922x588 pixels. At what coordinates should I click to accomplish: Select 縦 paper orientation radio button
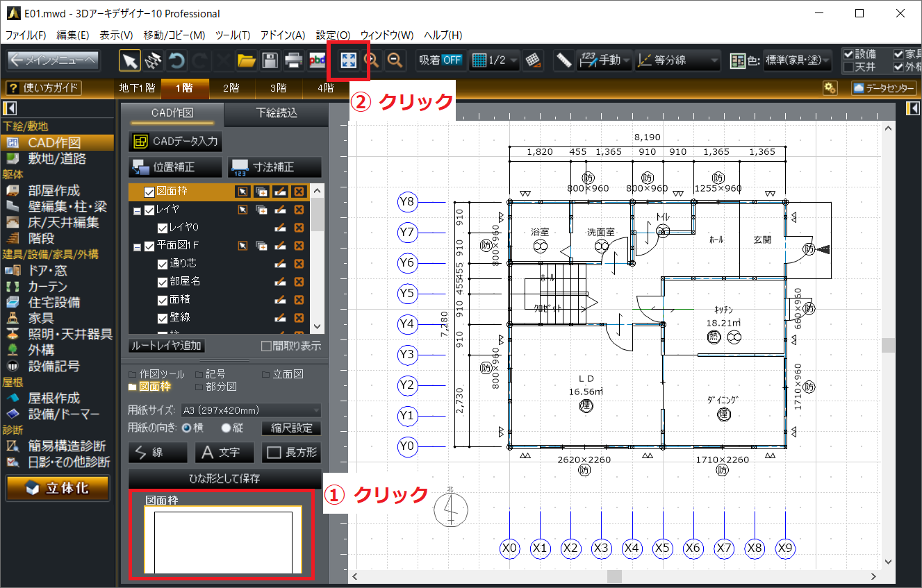coord(226,428)
